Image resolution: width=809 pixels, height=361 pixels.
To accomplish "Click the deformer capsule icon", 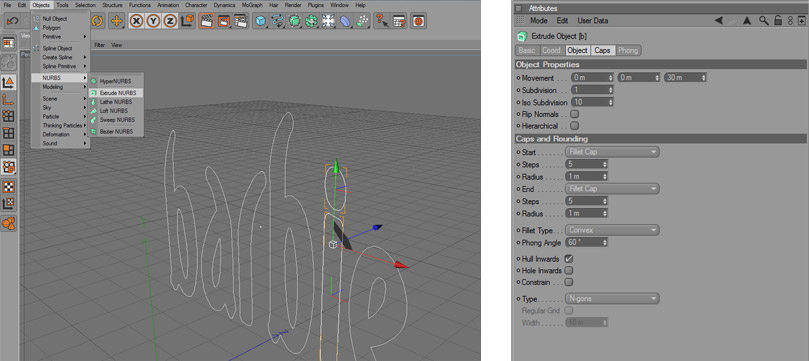I will pos(345,21).
